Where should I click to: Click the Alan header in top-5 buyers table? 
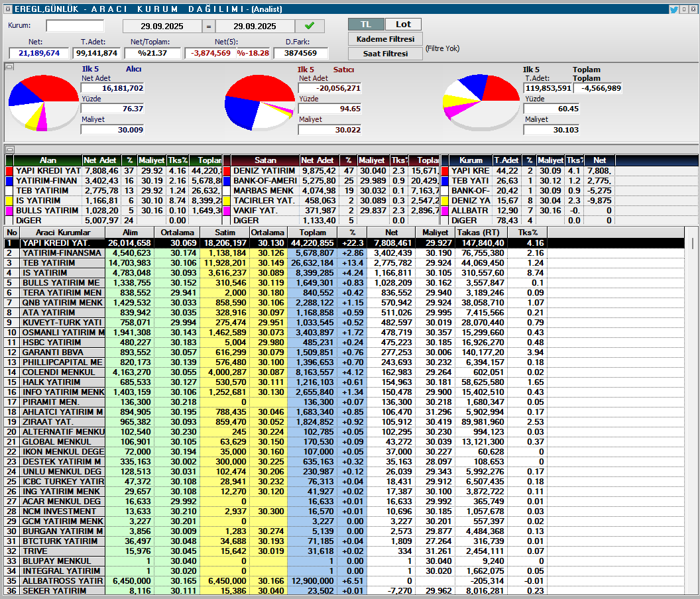coord(48,160)
